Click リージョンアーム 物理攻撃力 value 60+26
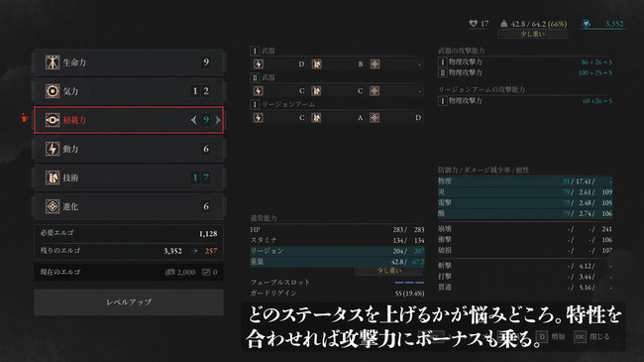644x362 pixels. click(x=597, y=101)
